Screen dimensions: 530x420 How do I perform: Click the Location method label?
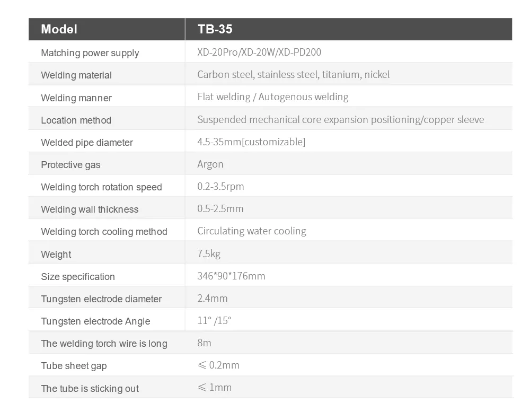click(x=76, y=120)
